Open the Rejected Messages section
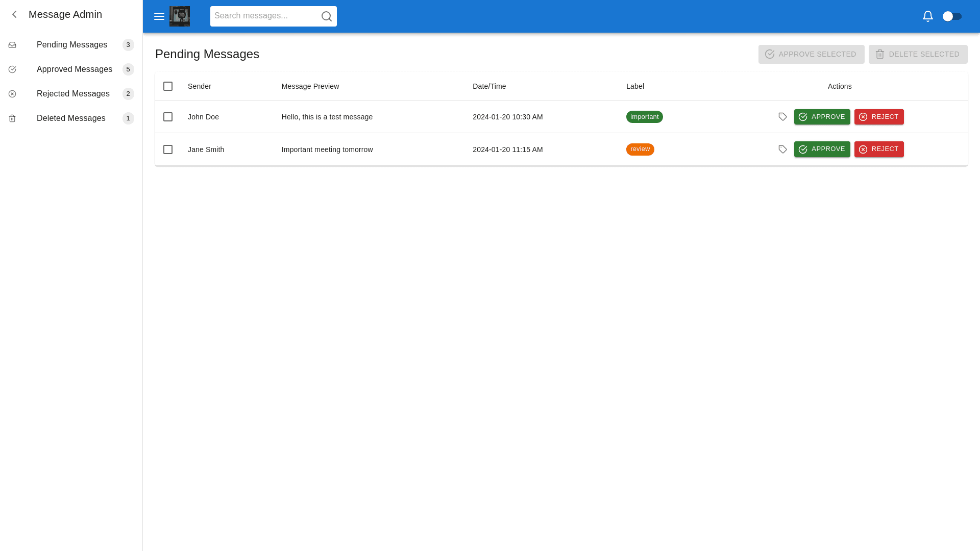Screen dimensions: 980x551 point(73,94)
